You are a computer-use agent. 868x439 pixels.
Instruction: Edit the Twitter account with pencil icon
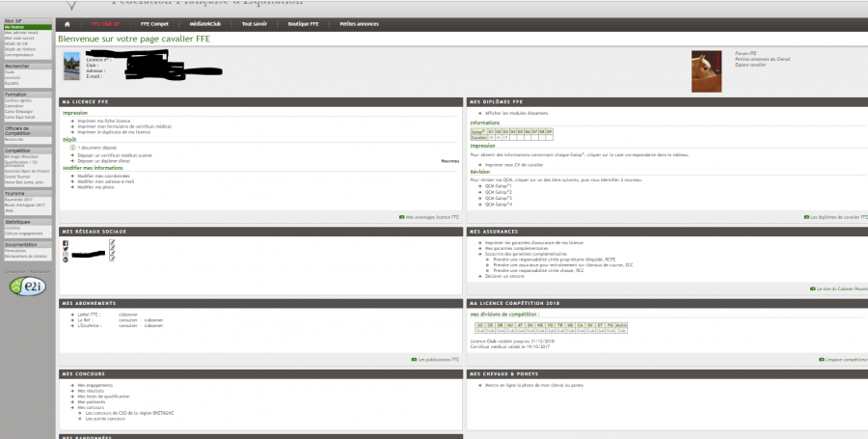pyautogui.click(x=112, y=248)
